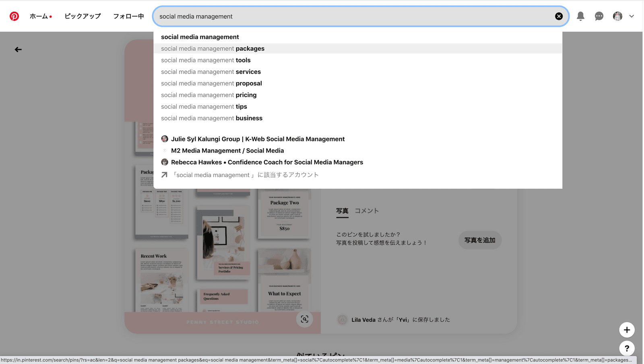Open the question mark help button

click(627, 348)
